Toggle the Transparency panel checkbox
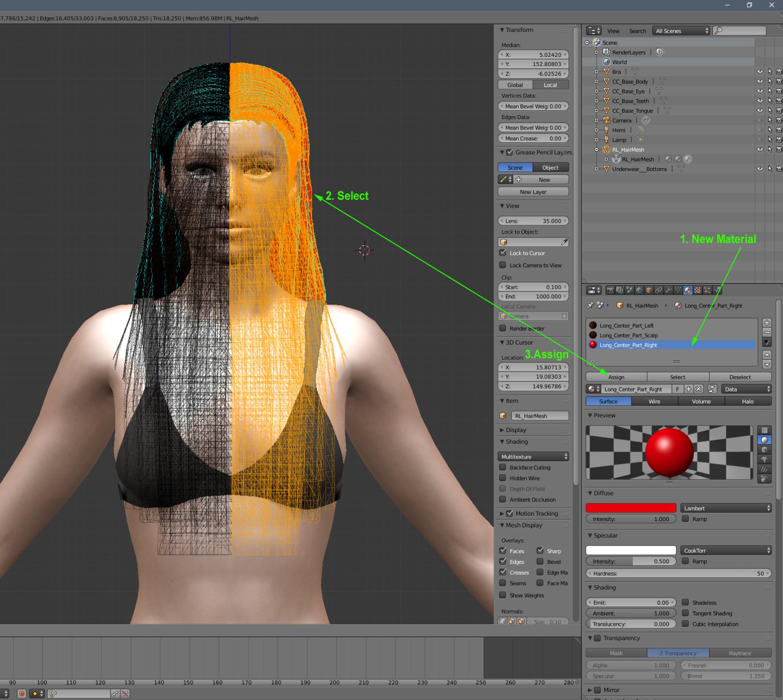This screenshot has width=783, height=700. (597, 638)
